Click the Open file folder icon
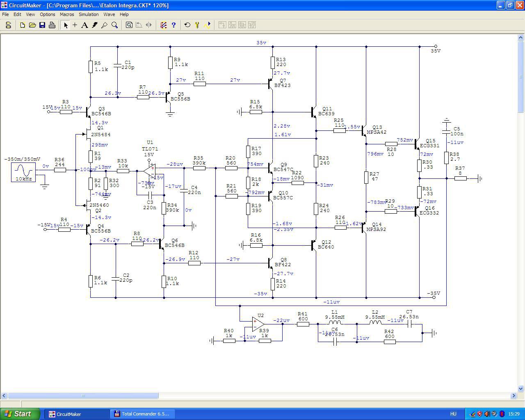 (32, 25)
